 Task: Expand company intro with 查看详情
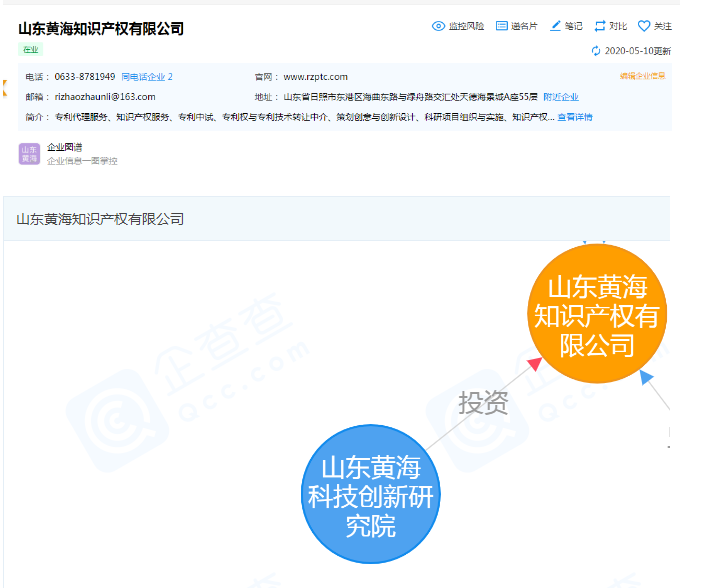(575, 117)
